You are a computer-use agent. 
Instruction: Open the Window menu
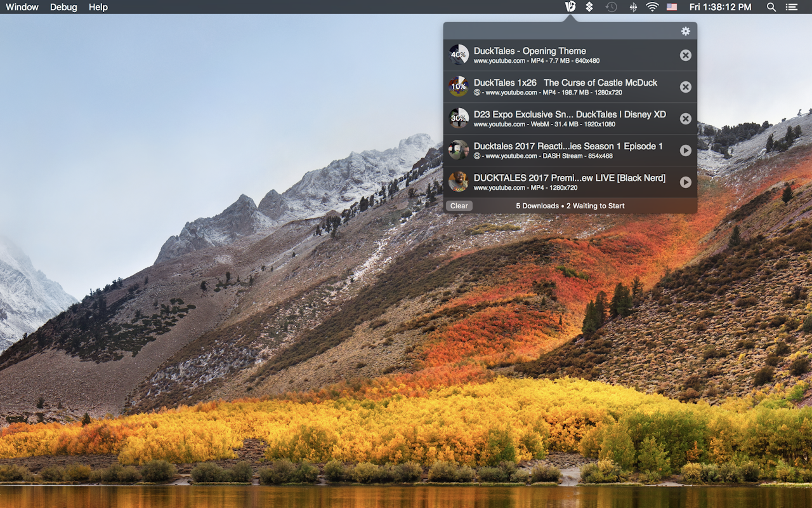point(22,7)
